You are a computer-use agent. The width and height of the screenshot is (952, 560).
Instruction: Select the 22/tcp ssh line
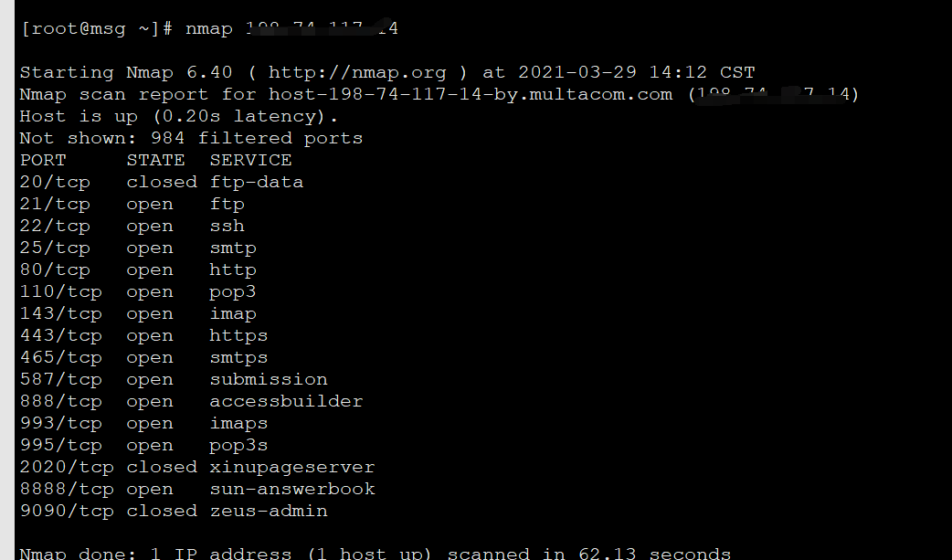click(132, 227)
